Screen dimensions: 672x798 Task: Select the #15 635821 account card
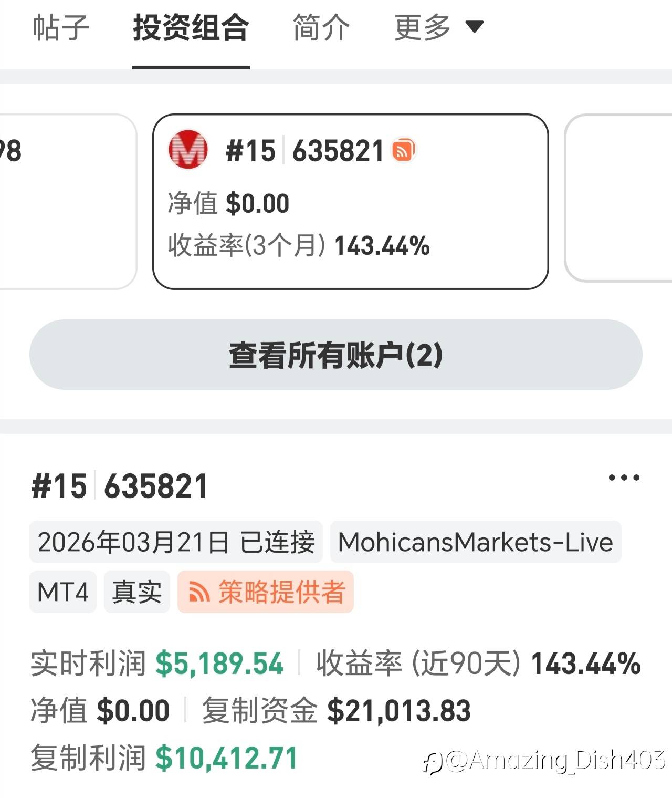351,202
